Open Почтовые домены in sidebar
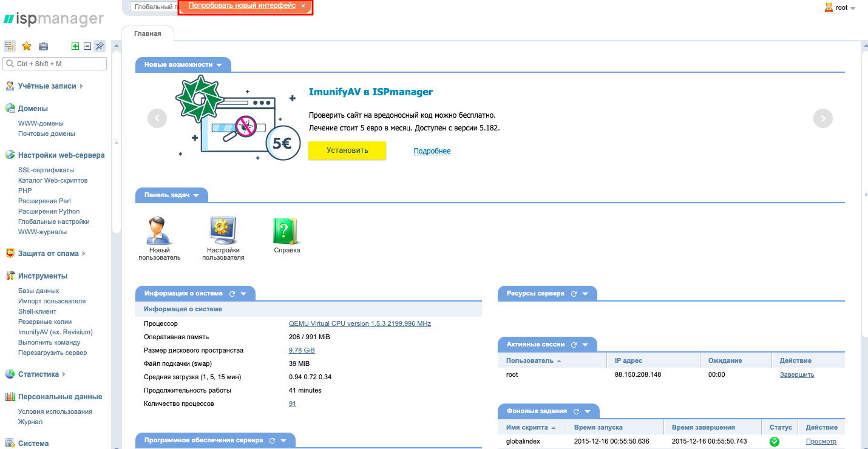Screen dimensions: 868x449 pos(47,133)
